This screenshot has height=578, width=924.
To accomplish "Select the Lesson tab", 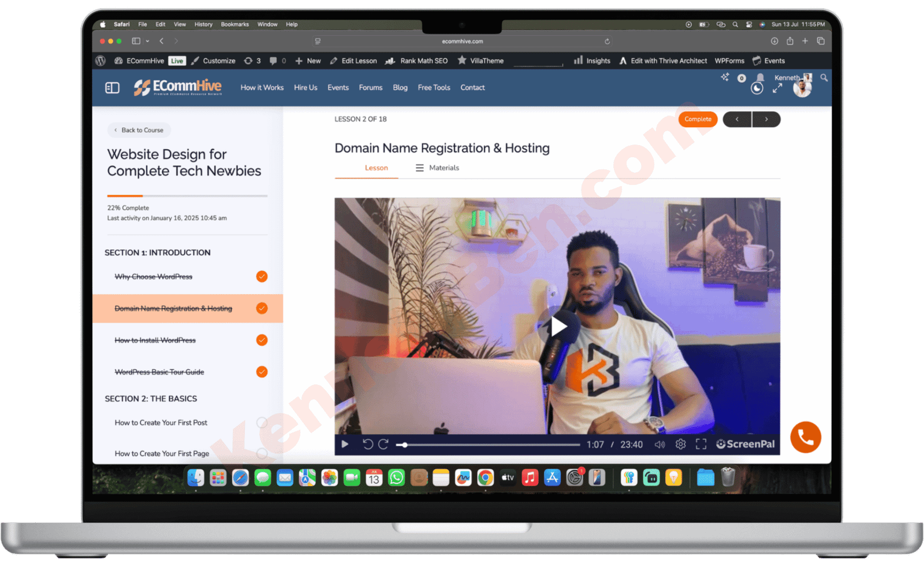I will 377,168.
